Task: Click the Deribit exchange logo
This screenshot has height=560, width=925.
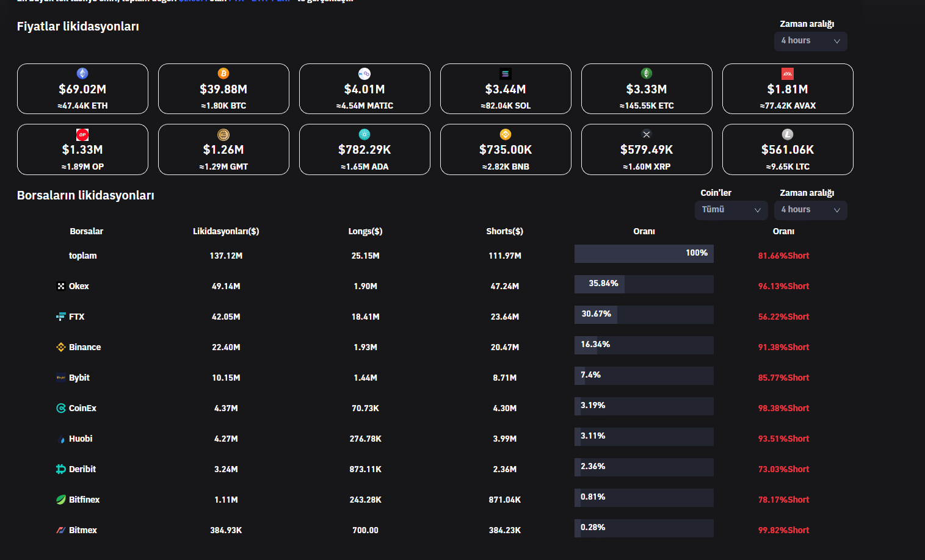Action: 61,469
